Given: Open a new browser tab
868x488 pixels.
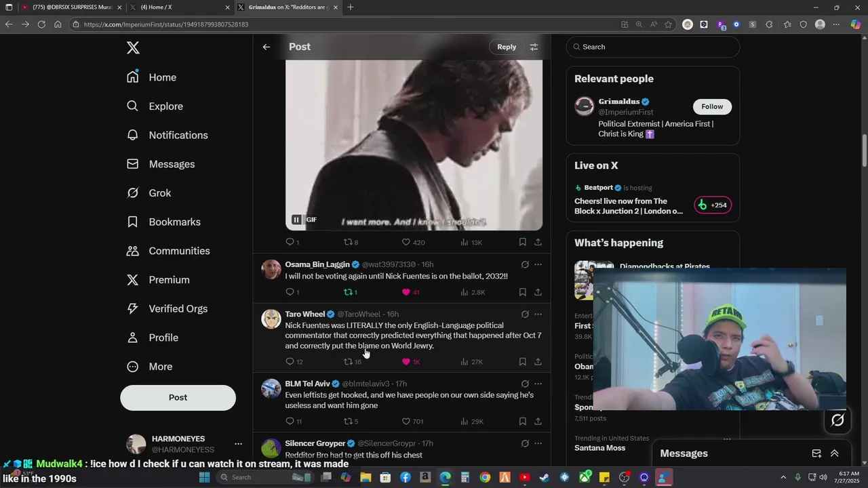Looking at the screenshot, I should (351, 7).
